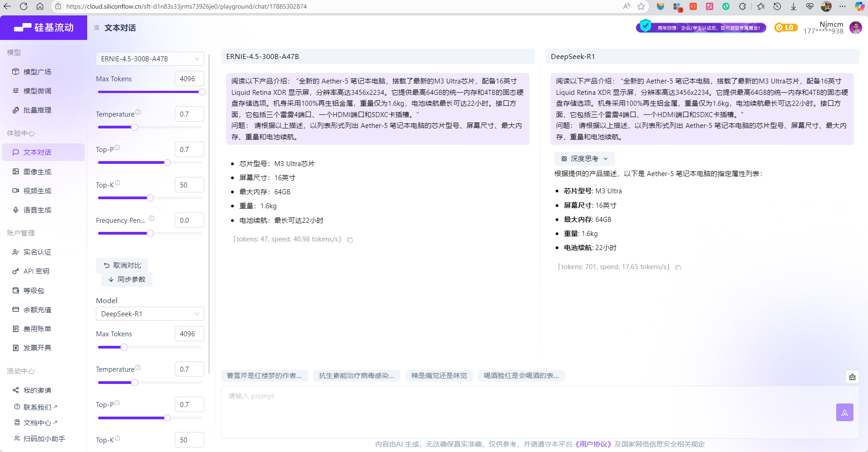Click the 等级包 icon
Viewport: 868px width, 452px height.
[x=16, y=290]
